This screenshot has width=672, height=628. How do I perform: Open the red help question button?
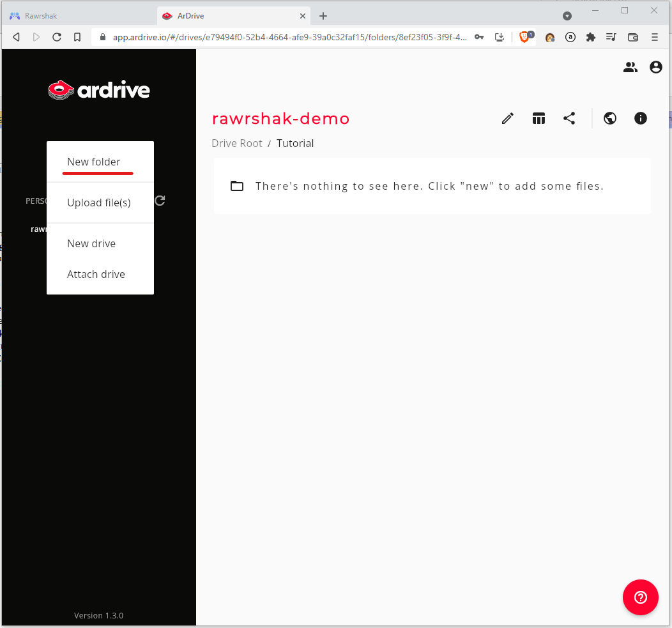(x=640, y=597)
